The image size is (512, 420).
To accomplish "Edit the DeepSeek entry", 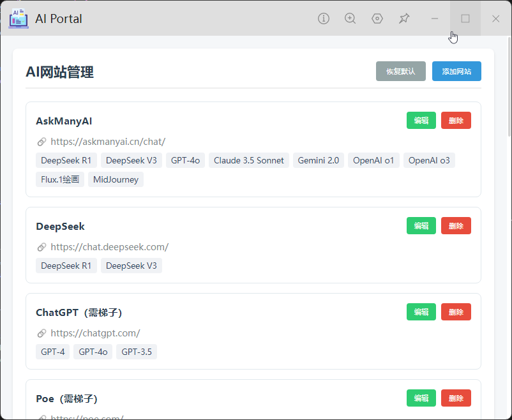I will click(421, 226).
